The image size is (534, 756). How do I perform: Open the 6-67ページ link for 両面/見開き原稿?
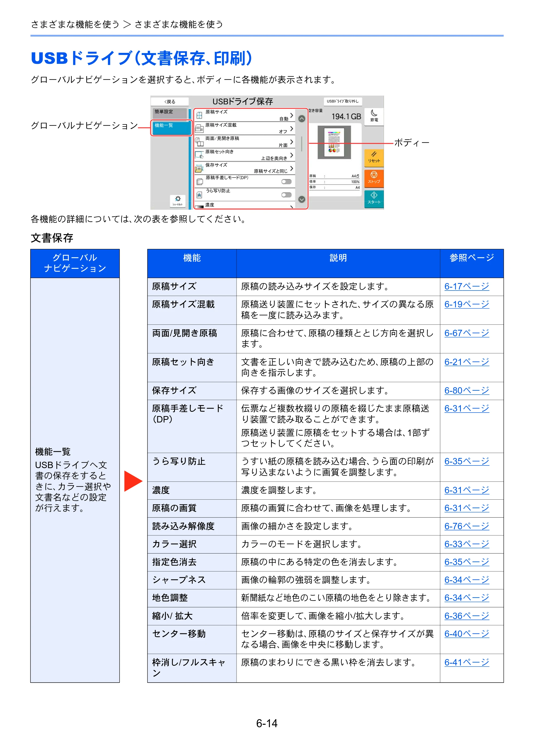pyautogui.click(x=466, y=333)
